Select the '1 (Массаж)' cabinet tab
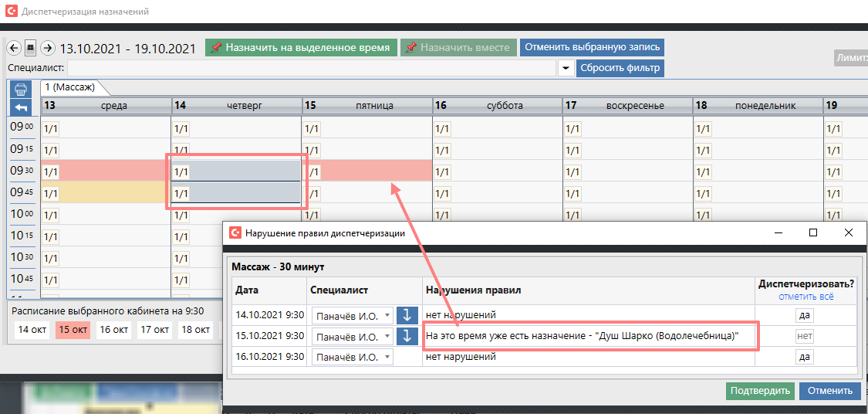Screen dimensions: 868x414 [x=69, y=87]
